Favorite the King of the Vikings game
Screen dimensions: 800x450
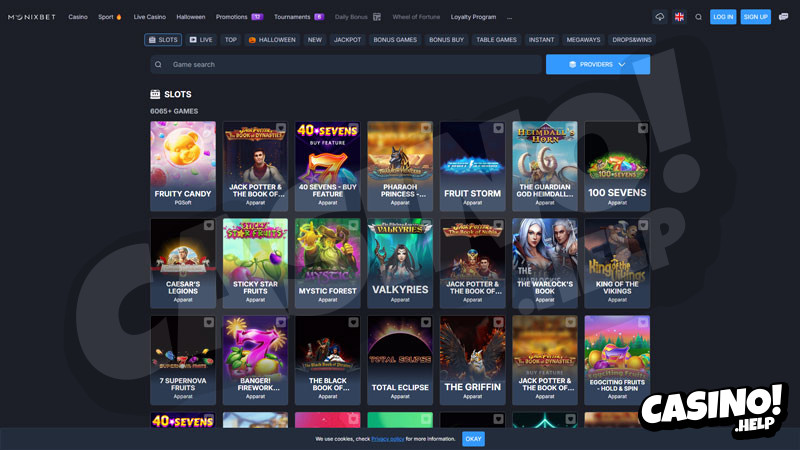point(643,225)
